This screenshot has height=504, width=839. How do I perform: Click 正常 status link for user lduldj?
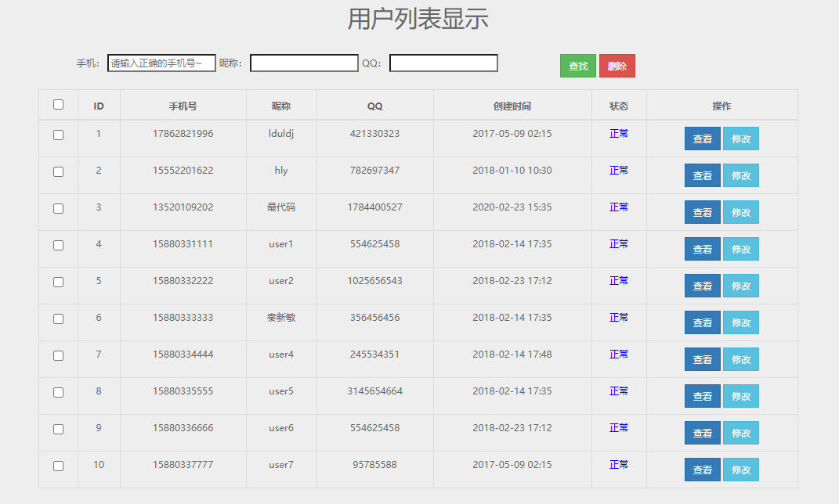click(x=619, y=134)
